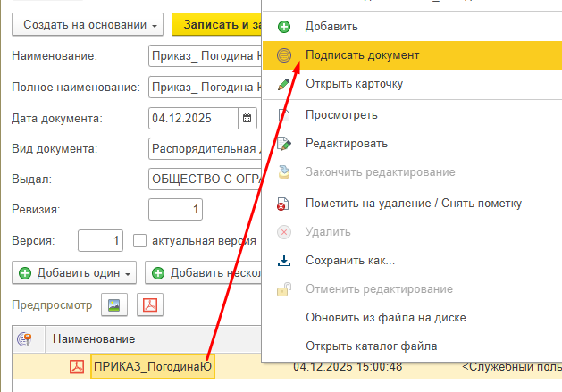Click the PDF file icon in ПРИКАЗ row

pos(77,367)
